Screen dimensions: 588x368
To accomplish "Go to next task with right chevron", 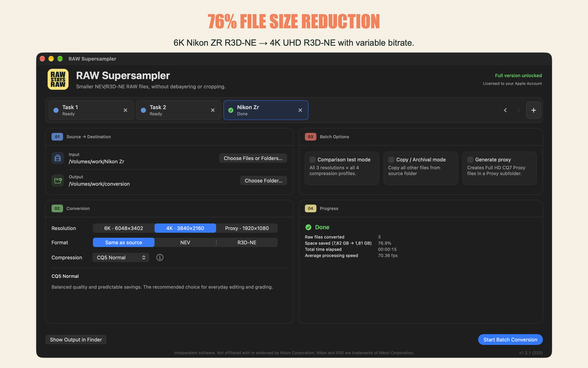I will 518,110.
